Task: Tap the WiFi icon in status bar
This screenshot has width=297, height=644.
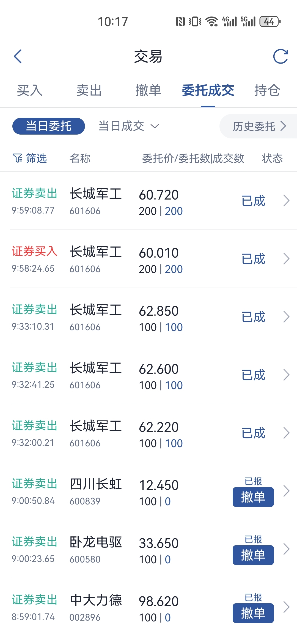Action: coord(212,21)
